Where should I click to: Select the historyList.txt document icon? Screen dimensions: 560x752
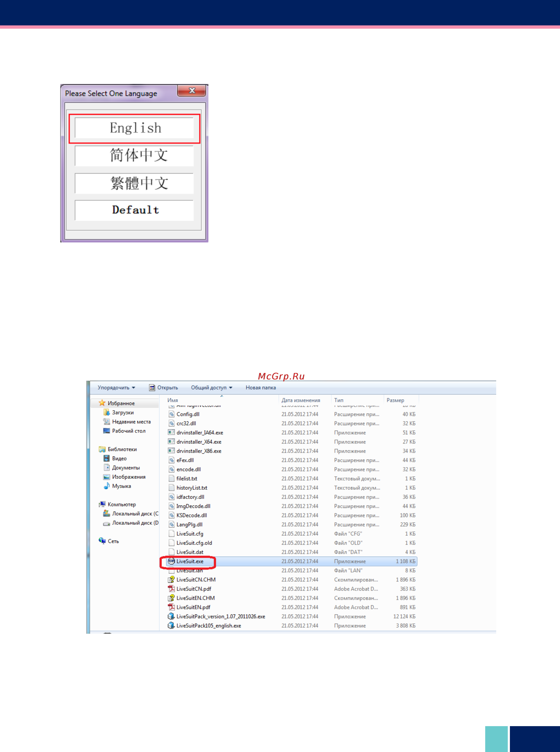(171, 488)
